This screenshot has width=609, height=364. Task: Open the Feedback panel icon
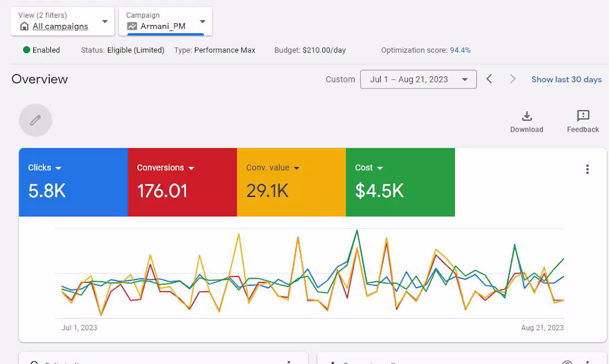tap(582, 117)
